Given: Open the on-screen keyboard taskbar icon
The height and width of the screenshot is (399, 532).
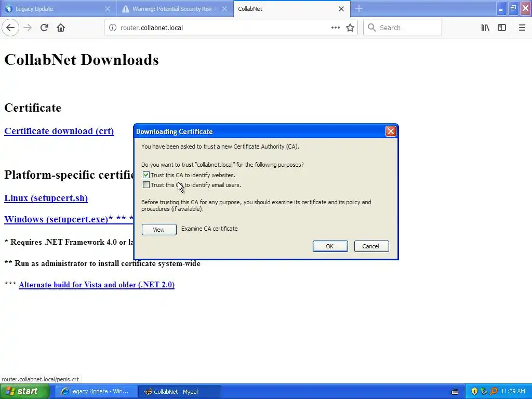Looking at the screenshot, I should click(x=455, y=392).
